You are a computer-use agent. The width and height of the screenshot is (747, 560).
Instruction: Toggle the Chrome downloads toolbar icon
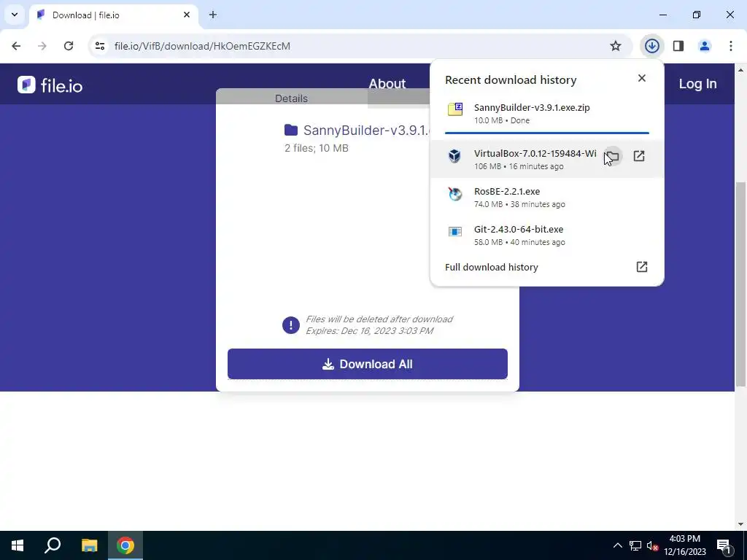pyautogui.click(x=651, y=46)
